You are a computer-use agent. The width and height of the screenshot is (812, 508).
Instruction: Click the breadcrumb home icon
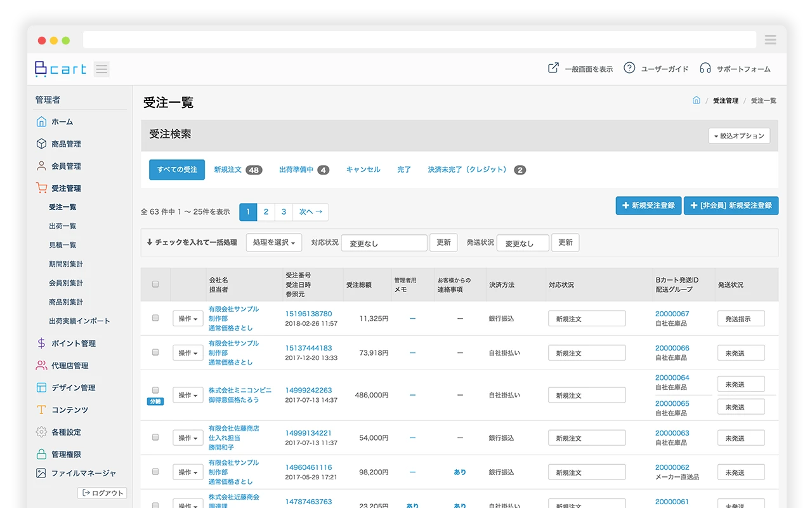click(x=696, y=100)
